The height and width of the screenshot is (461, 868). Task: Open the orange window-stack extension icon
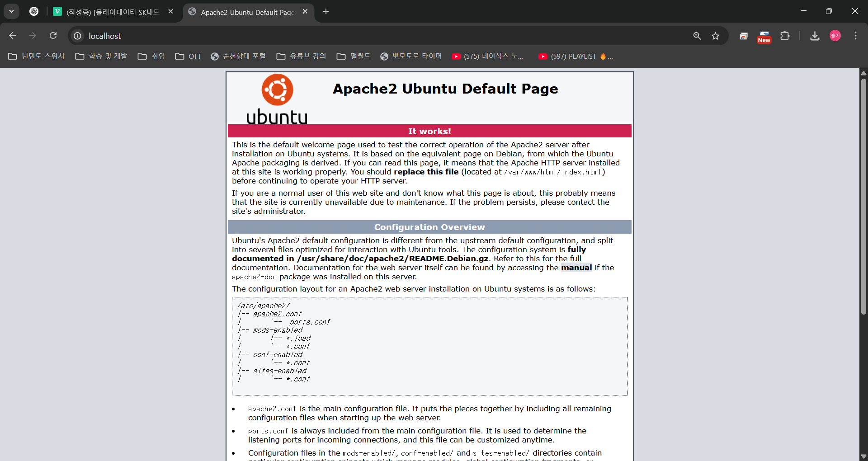click(744, 36)
